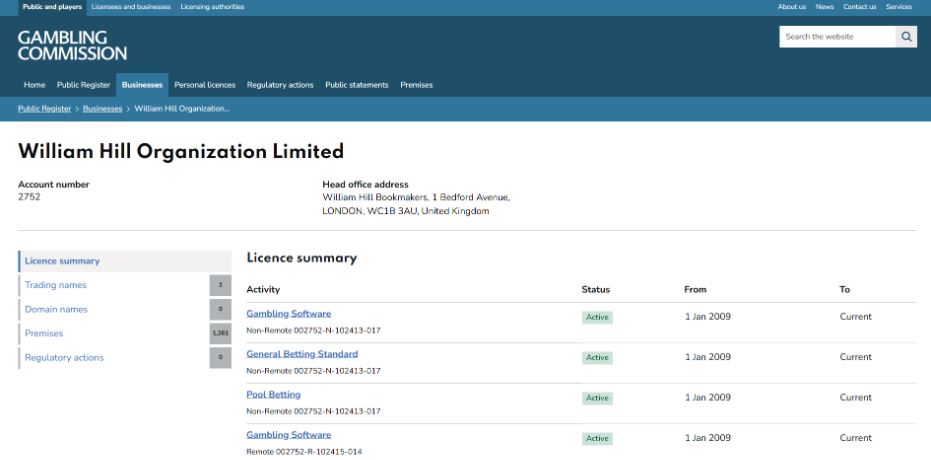Click the From column header

click(x=695, y=290)
